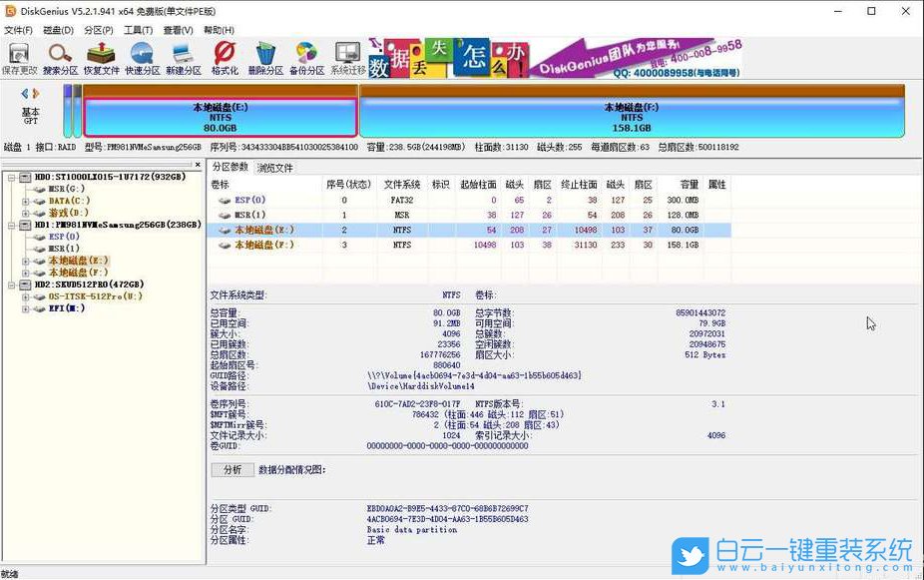Screen dimensions: 924x580
Task: Select the 搜索分区 (Search Partitions) tool
Action: (58, 55)
